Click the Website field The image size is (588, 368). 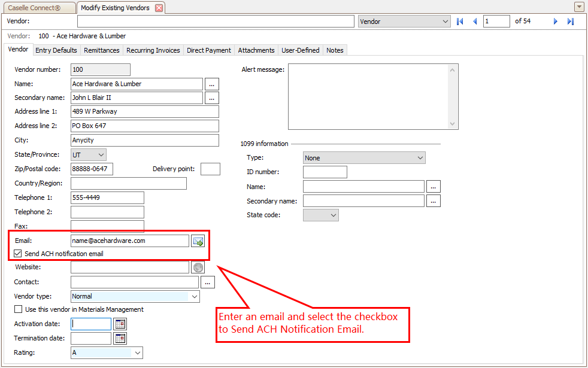(x=130, y=267)
